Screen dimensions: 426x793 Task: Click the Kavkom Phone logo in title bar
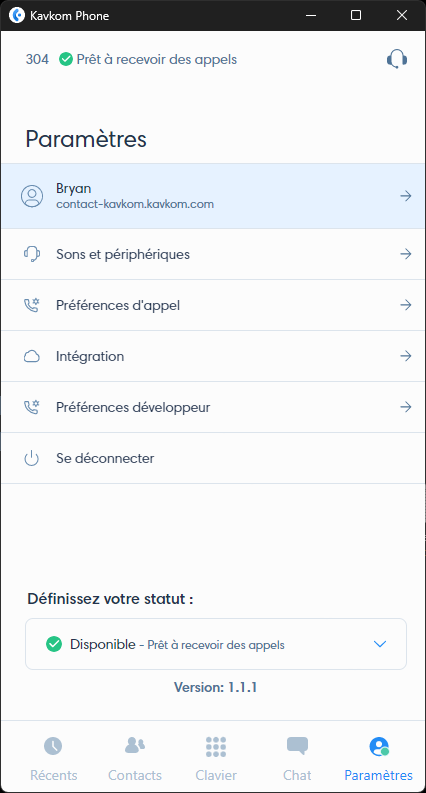point(17,16)
